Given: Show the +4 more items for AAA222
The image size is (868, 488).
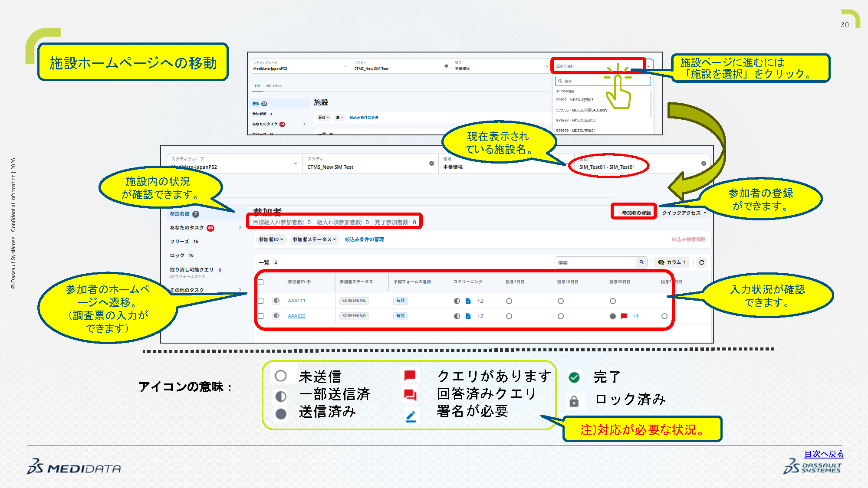Looking at the screenshot, I should click(x=635, y=316).
